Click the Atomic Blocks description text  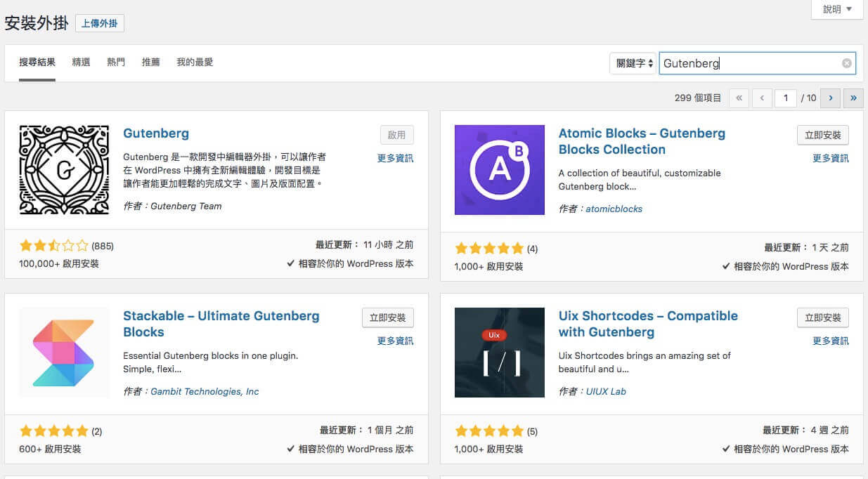[x=640, y=180]
